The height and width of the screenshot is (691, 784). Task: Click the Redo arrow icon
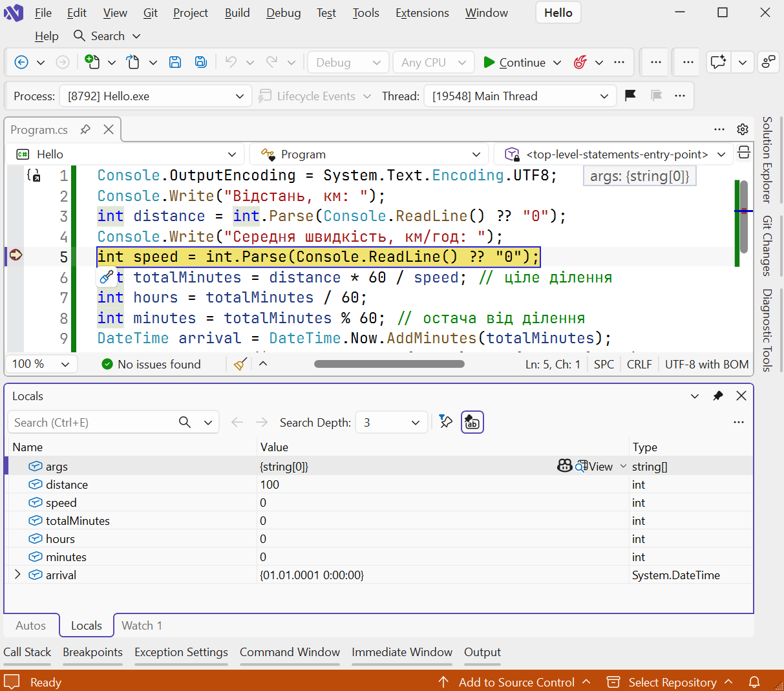271,62
